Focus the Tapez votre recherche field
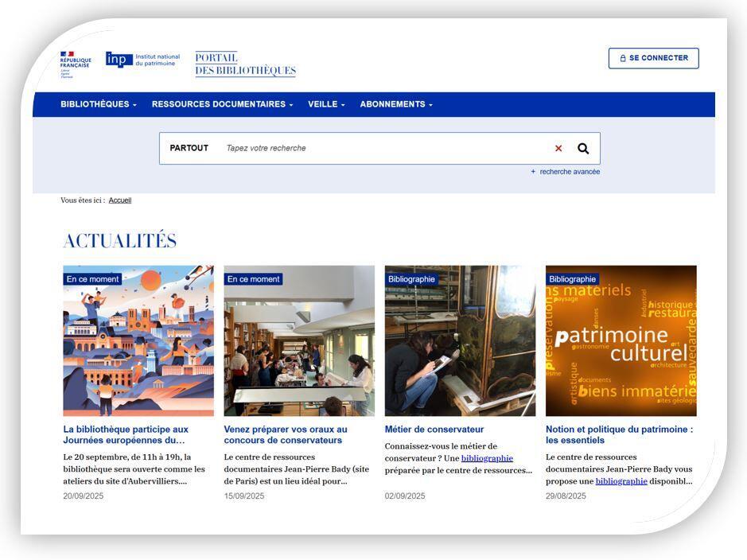The width and height of the screenshot is (747, 560). [382, 149]
